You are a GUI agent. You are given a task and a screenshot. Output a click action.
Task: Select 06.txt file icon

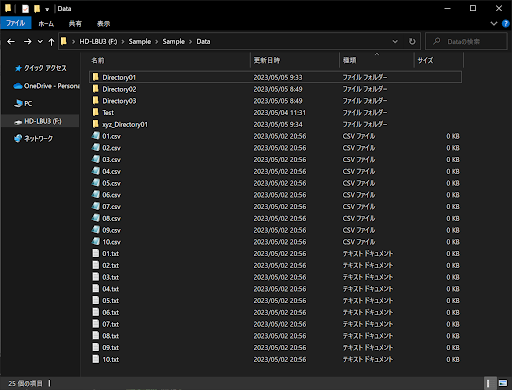pos(96,312)
